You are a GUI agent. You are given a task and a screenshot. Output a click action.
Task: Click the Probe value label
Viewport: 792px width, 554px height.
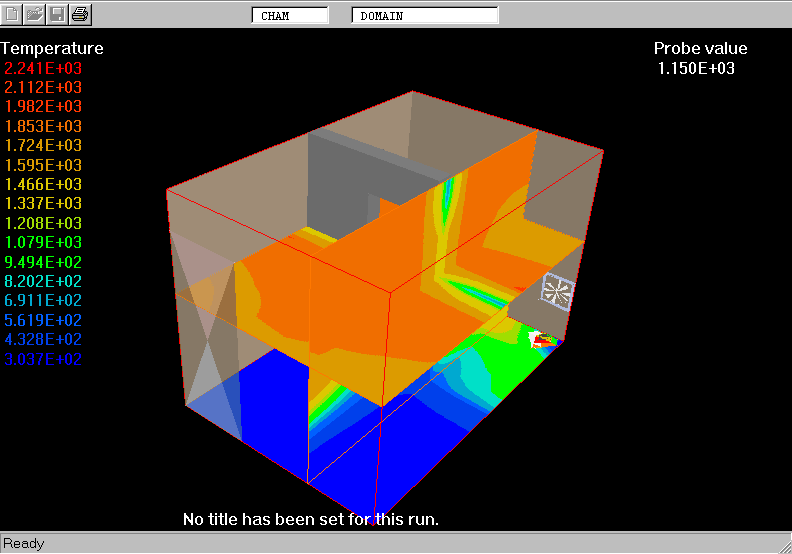click(x=700, y=48)
